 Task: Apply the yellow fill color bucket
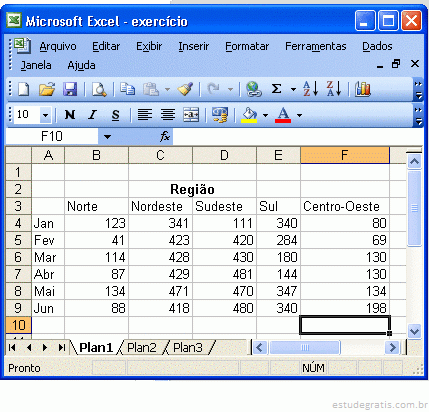pyautogui.click(x=249, y=115)
